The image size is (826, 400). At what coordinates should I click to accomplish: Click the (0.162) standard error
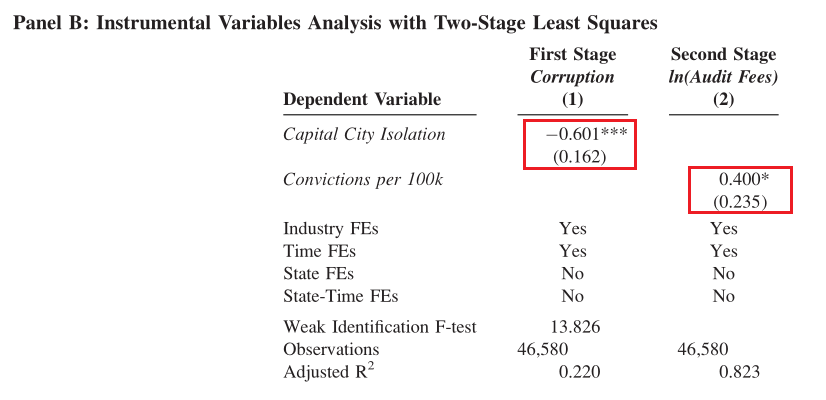tap(579, 157)
